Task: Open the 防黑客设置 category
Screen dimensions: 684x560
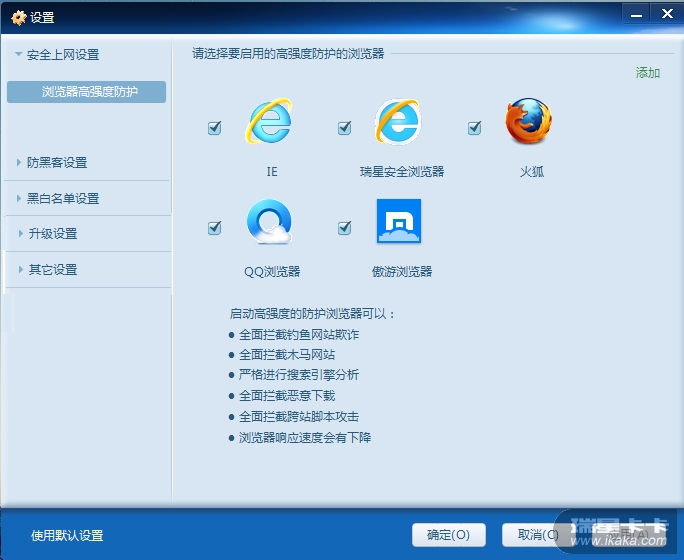Action: tap(57, 163)
